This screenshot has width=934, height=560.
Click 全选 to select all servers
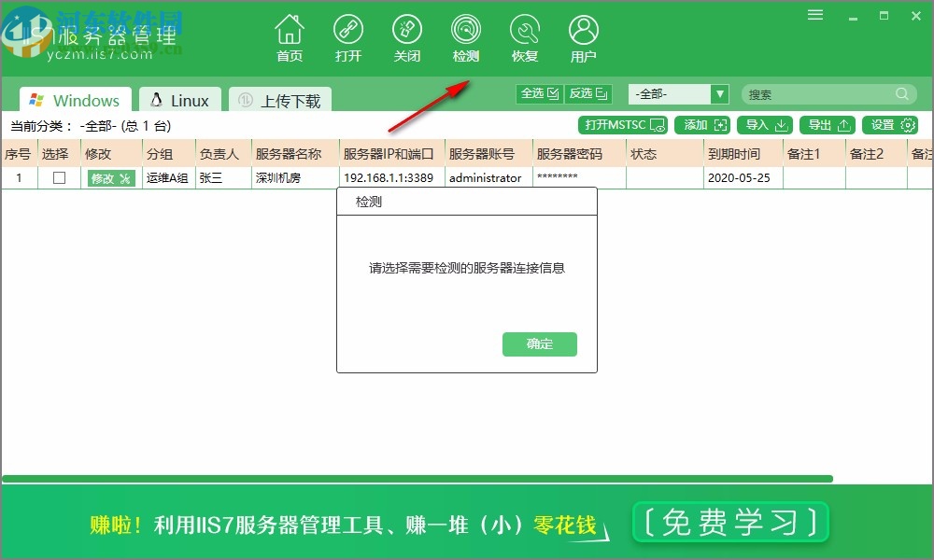(x=539, y=93)
